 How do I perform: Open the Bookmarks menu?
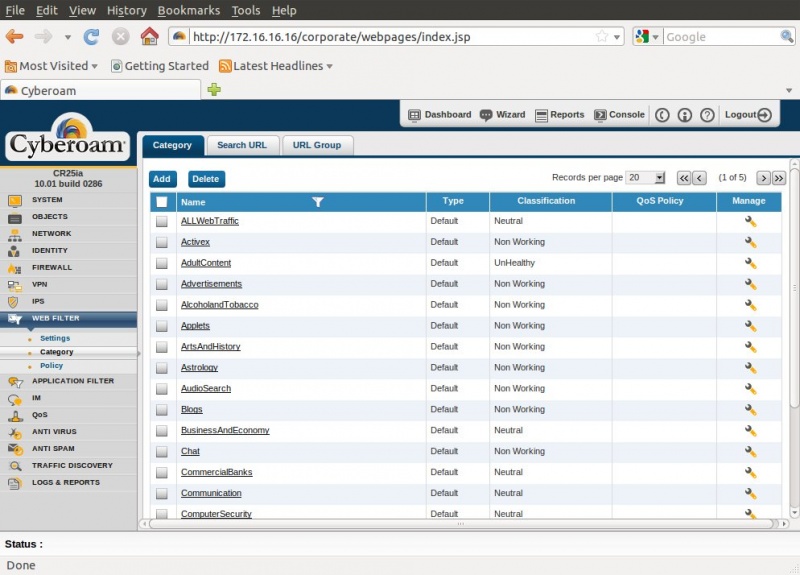point(188,10)
